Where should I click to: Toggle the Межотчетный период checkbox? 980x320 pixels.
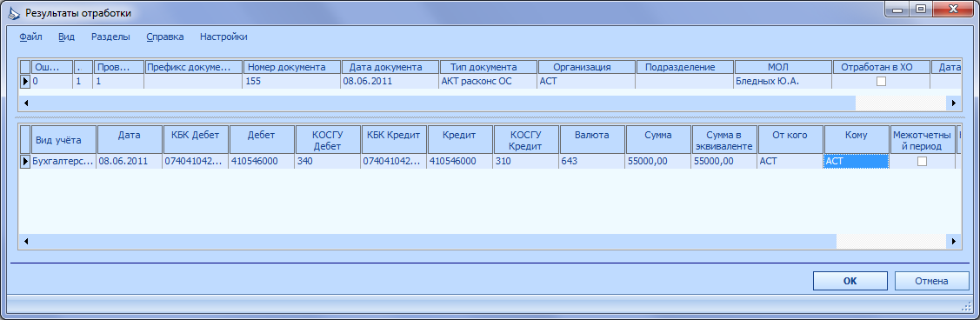[x=922, y=161]
